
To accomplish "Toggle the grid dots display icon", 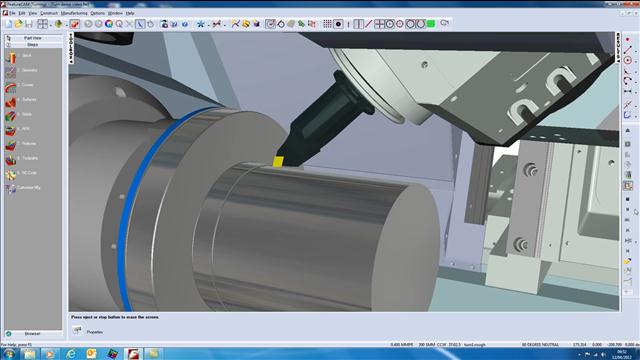I will (327, 24).
